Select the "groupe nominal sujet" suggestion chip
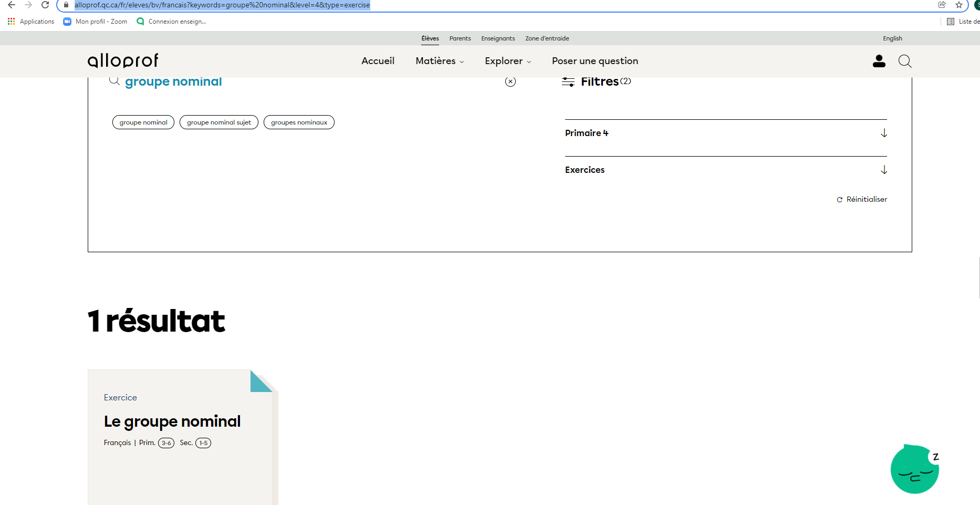The width and height of the screenshot is (980, 505). click(219, 122)
